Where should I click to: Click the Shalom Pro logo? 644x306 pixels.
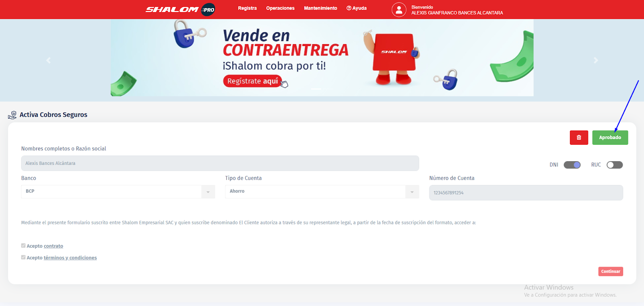click(x=180, y=10)
